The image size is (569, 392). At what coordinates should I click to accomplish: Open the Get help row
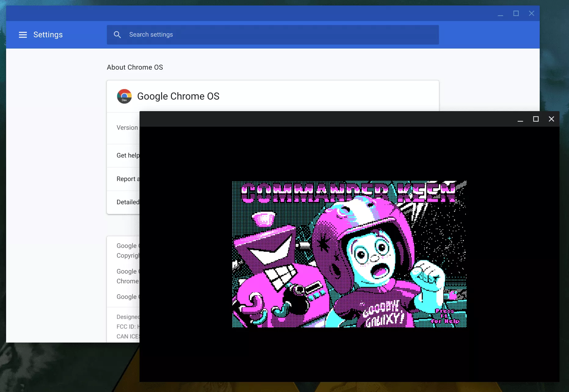click(x=128, y=155)
